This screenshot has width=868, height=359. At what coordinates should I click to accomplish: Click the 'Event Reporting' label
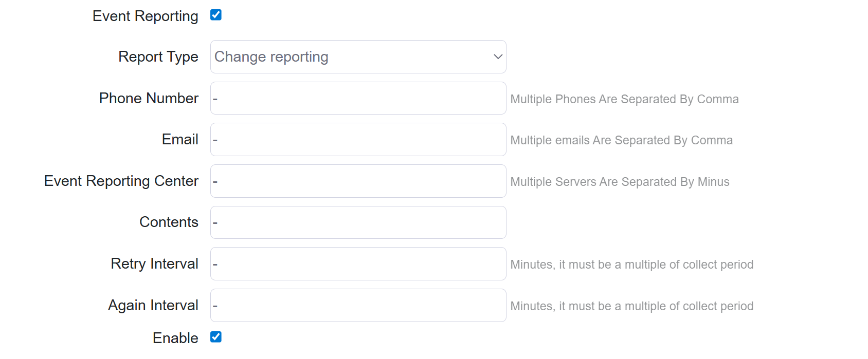point(145,16)
